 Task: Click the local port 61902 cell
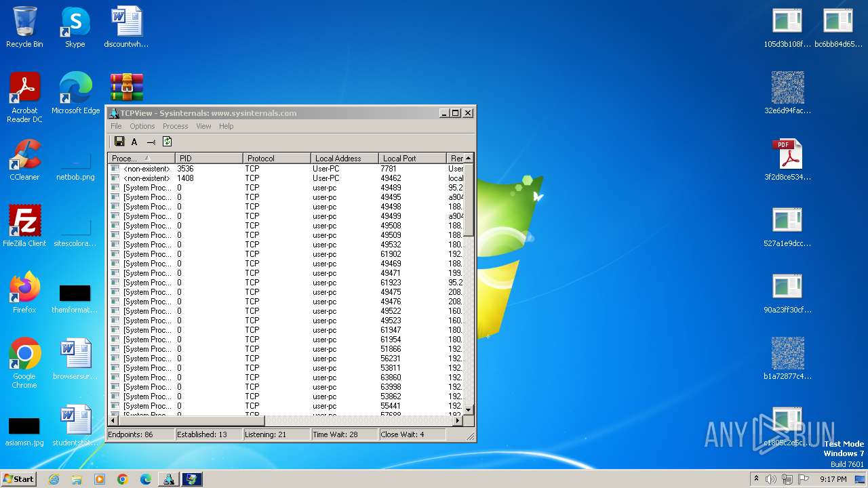pyautogui.click(x=391, y=254)
